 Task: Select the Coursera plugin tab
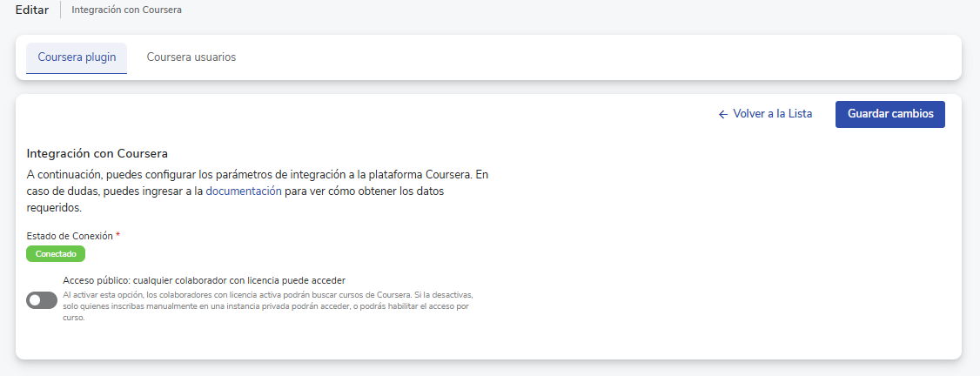tap(77, 57)
